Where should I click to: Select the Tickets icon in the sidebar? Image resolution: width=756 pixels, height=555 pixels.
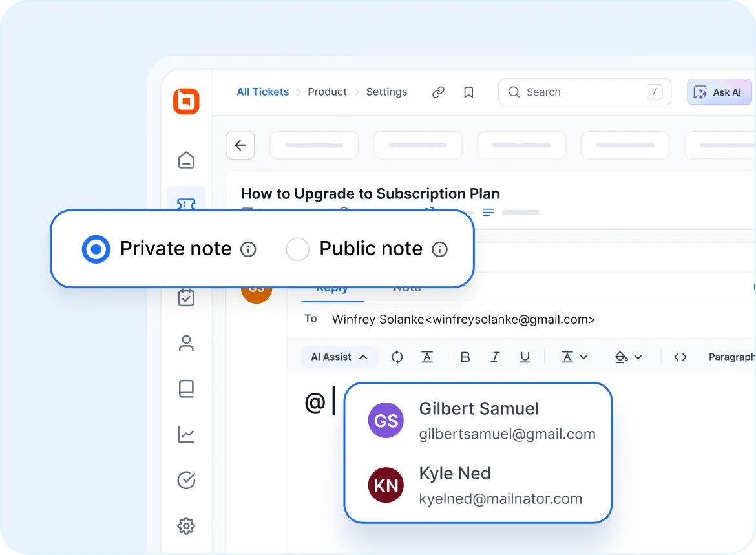click(x=186, y=205)
